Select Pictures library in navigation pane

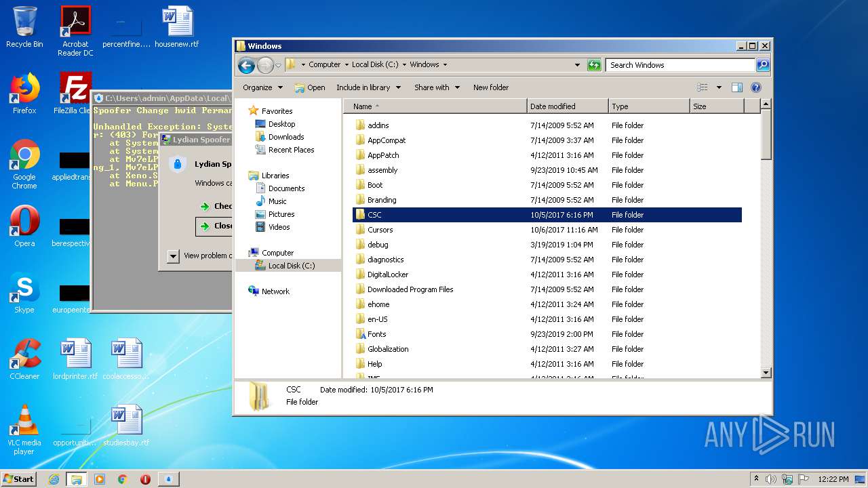281,214
